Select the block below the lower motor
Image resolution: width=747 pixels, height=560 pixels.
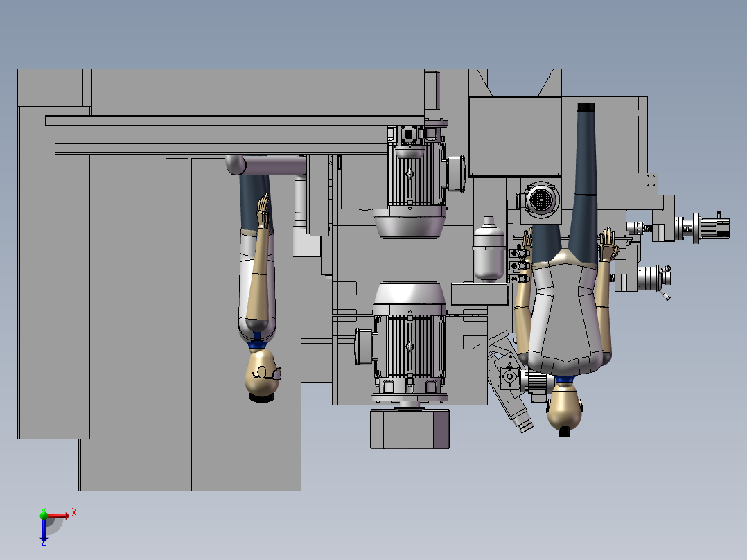(x=410, y=428)
